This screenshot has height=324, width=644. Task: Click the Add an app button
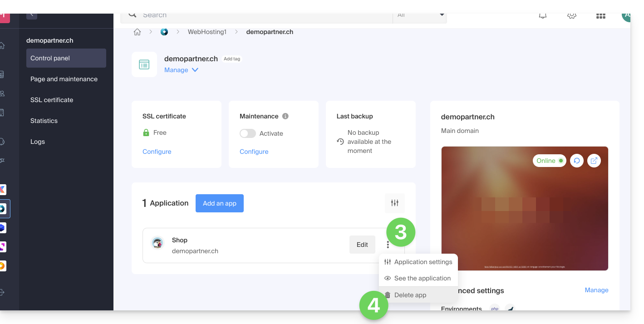(x=220, y=203)
